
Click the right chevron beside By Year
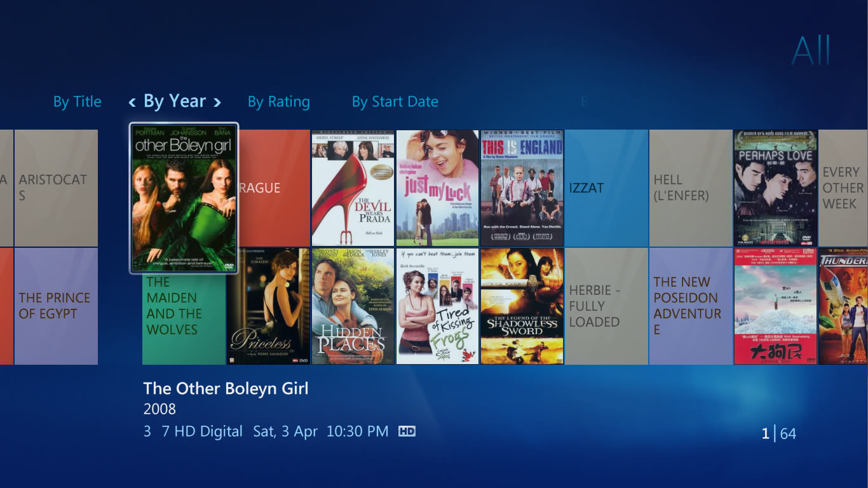click(x=217, y=102)
